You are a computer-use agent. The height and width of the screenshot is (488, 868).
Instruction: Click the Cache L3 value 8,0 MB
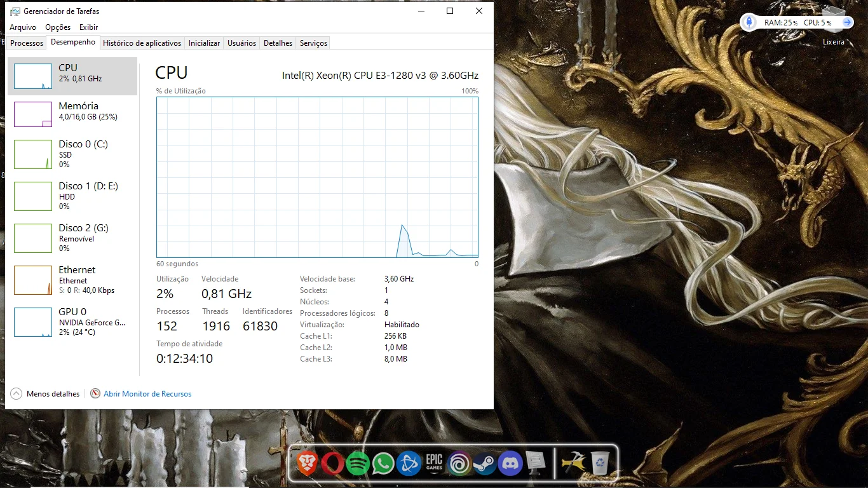click(396, 359)
